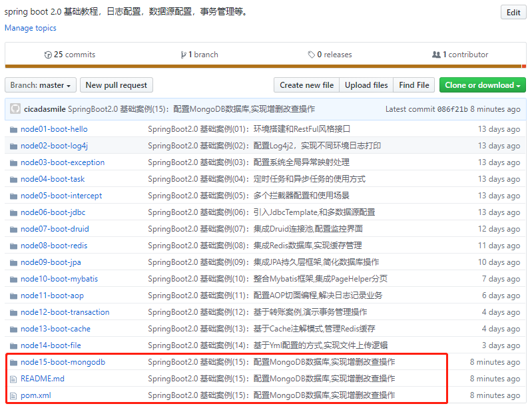Open commit message in node01-boot-hello row

point(249,129)
